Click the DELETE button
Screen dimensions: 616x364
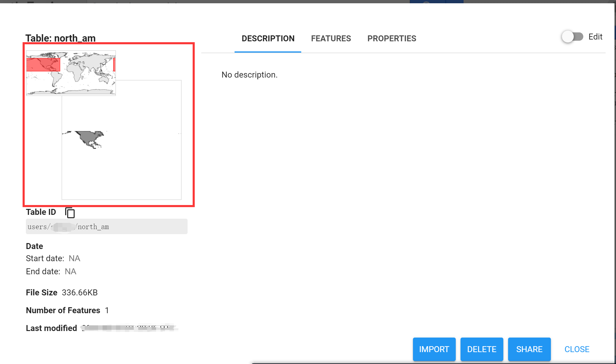482,349
